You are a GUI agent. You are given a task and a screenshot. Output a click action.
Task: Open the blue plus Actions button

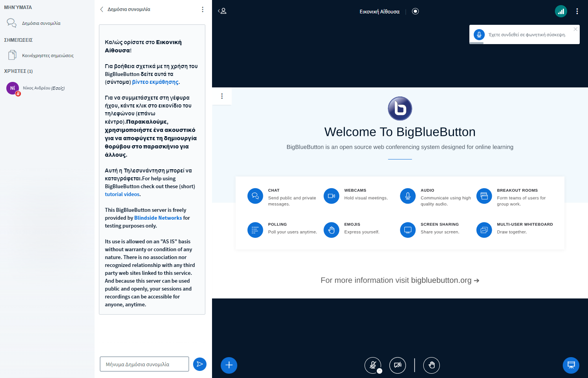click(x=229, y=365)
